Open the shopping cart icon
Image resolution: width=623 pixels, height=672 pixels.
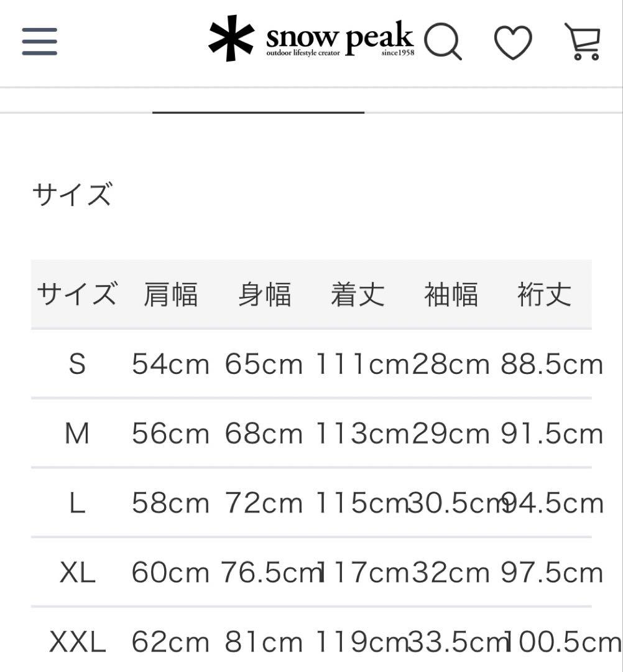(583, 42)
